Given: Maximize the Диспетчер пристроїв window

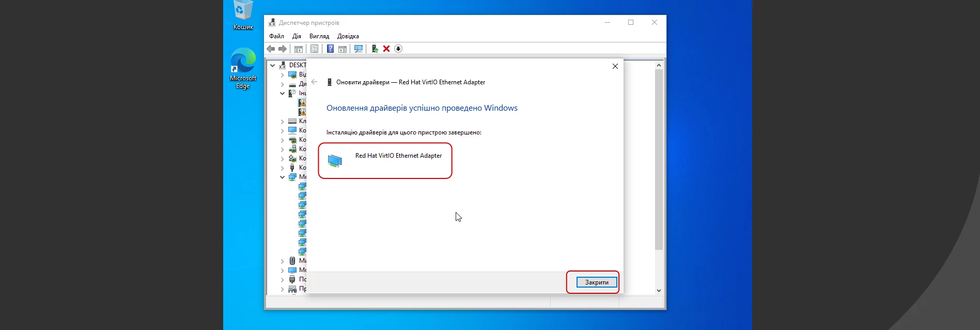Looking at the screenshot, I should (631, 23).
